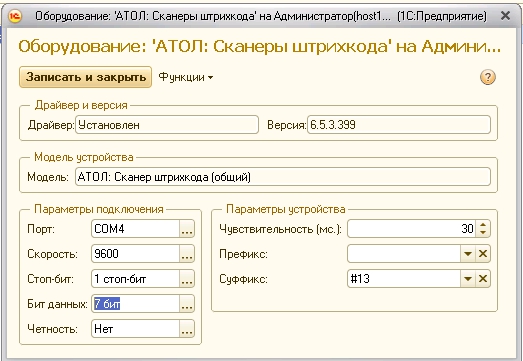Click the Модель устройства group title

pos(84,157)
